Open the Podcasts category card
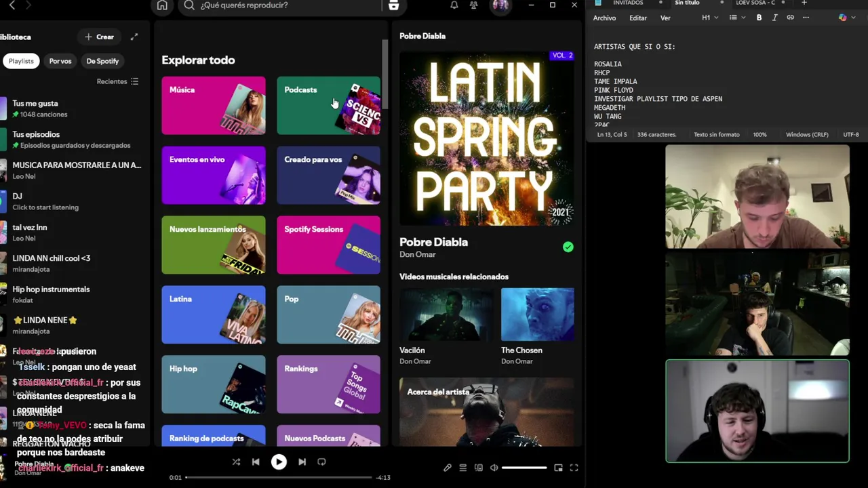This screenshot has width=868, height=488. [329, 106]
